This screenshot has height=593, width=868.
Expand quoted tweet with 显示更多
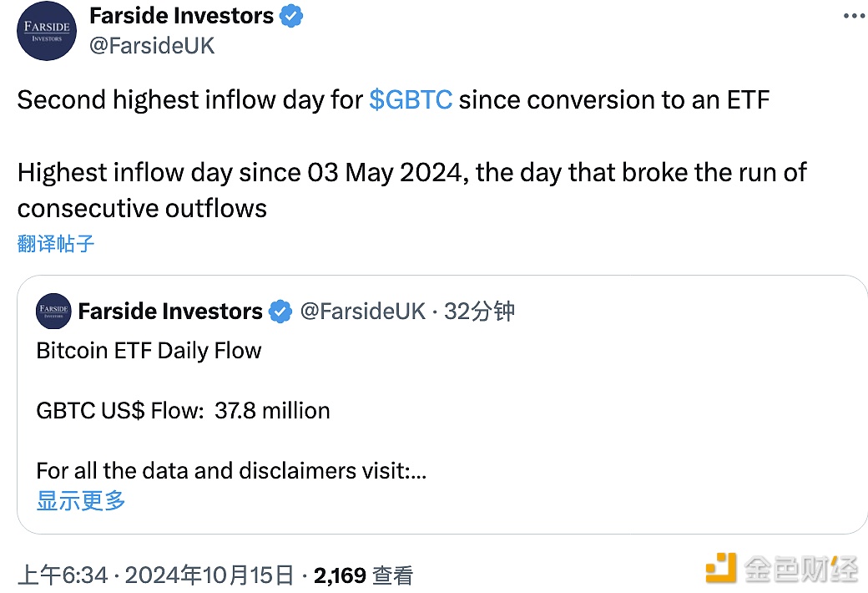(x=81, y=500)
